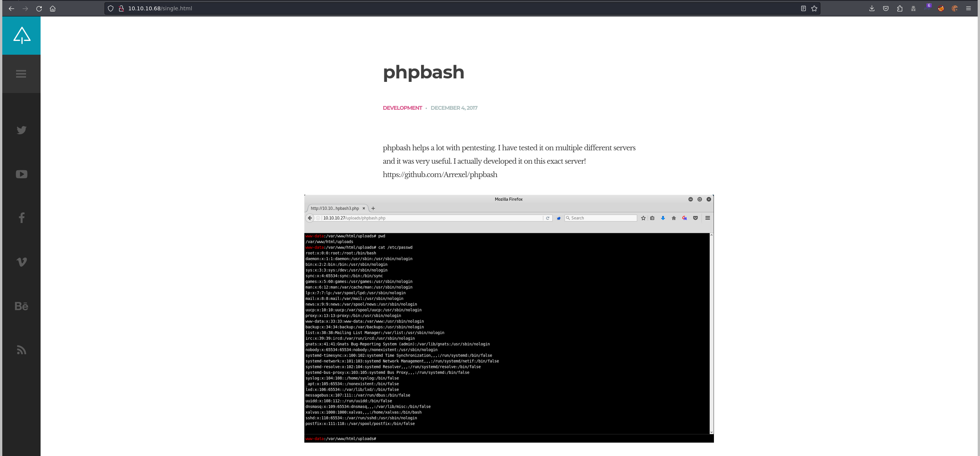Open the Facebook sidebar link
This screenshot has height=456, width=980.
tap(21, 218)
